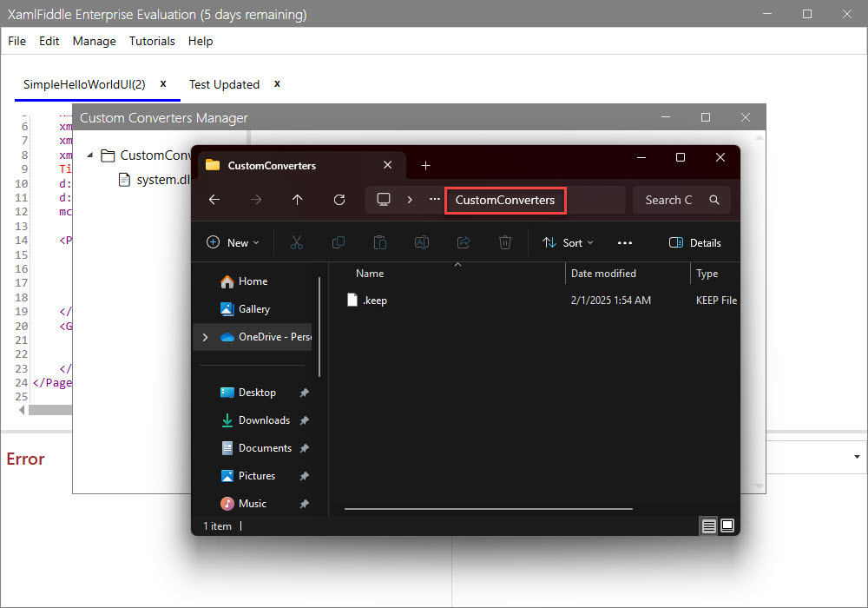The width and height of the screenshot is (868, 608).
Task: Click the CustomConverters address bar segment
Action: (x=505, y=200)
